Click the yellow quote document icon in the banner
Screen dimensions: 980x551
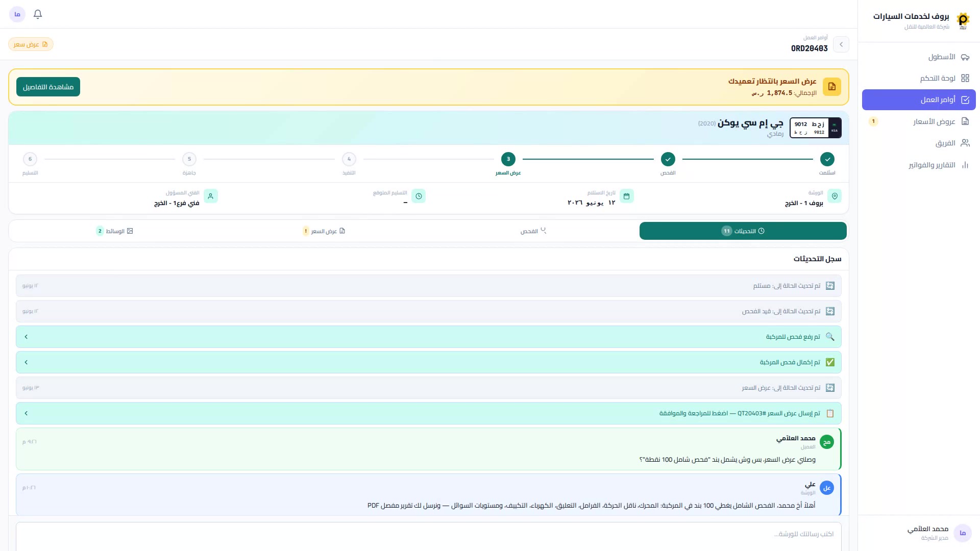coord(832,87)
